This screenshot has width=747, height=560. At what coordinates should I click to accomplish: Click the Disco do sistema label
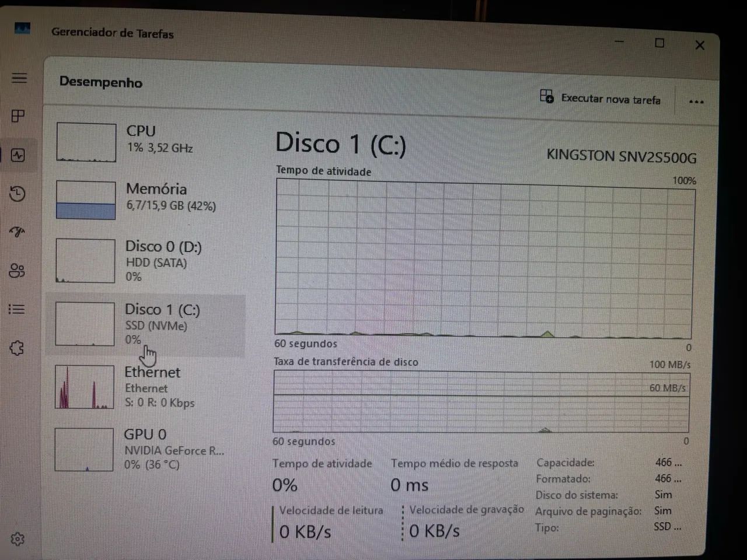pyautogui.click(x=577, y=495)
